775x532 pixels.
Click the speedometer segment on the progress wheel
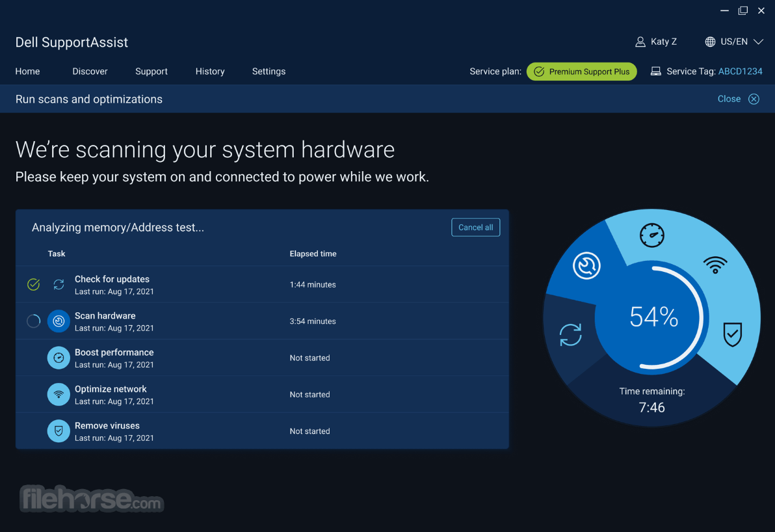(x=652, y=235)
